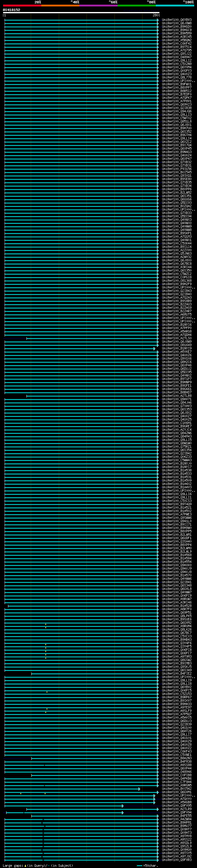Select subject label UniRef100_Q6YBV2
This screenshot has width=197, height=868.
177,687
